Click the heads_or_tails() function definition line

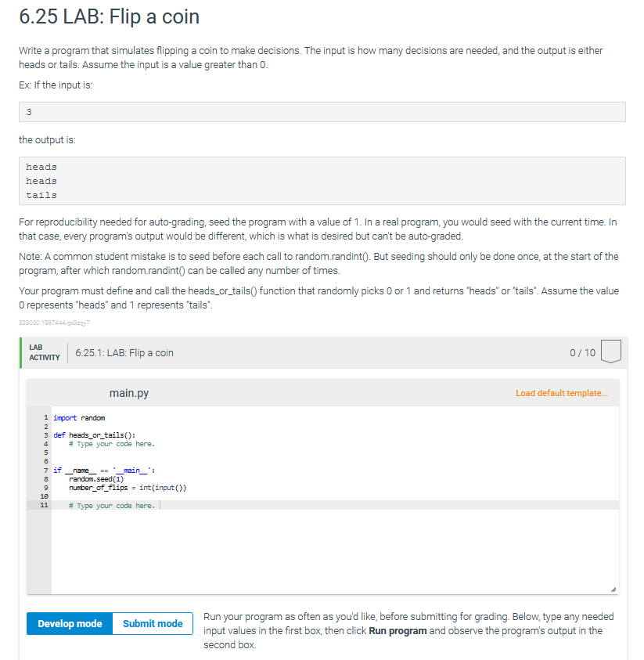(94, 435)
